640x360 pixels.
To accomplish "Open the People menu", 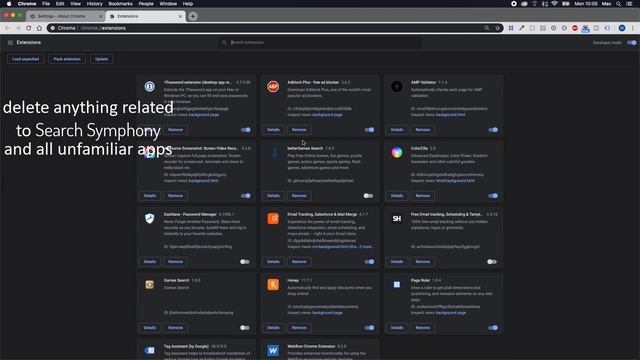I will pos(146,4).
